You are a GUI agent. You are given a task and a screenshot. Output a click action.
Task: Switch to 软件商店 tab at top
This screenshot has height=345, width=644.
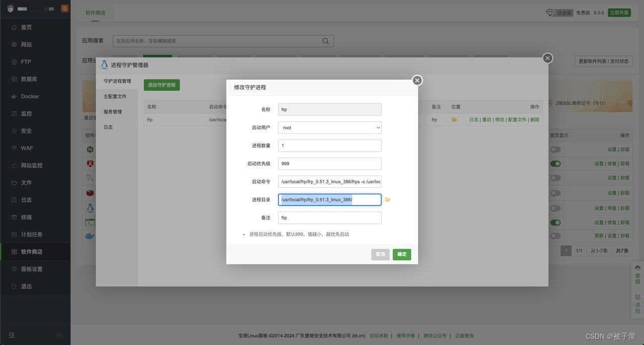[x=95, y=13]
